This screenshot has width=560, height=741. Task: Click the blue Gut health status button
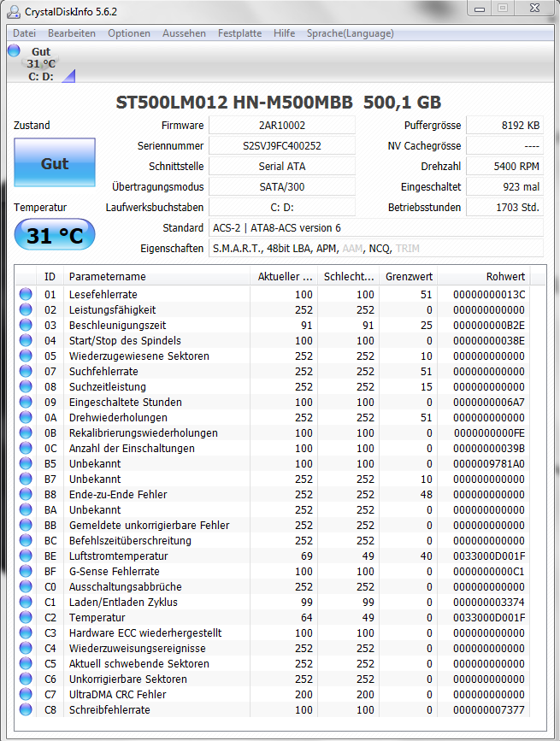click(55, 162)
